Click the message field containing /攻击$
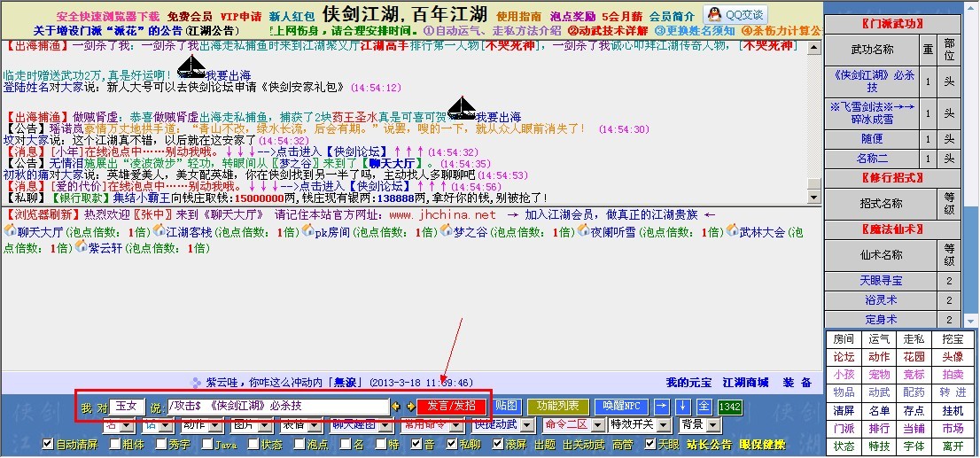 tap(278, 407)
